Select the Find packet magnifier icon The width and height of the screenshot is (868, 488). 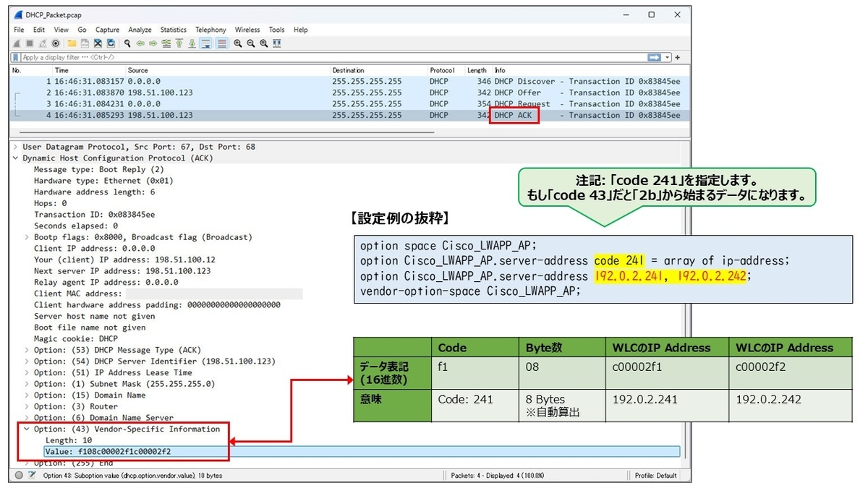(x=128, y=43)
